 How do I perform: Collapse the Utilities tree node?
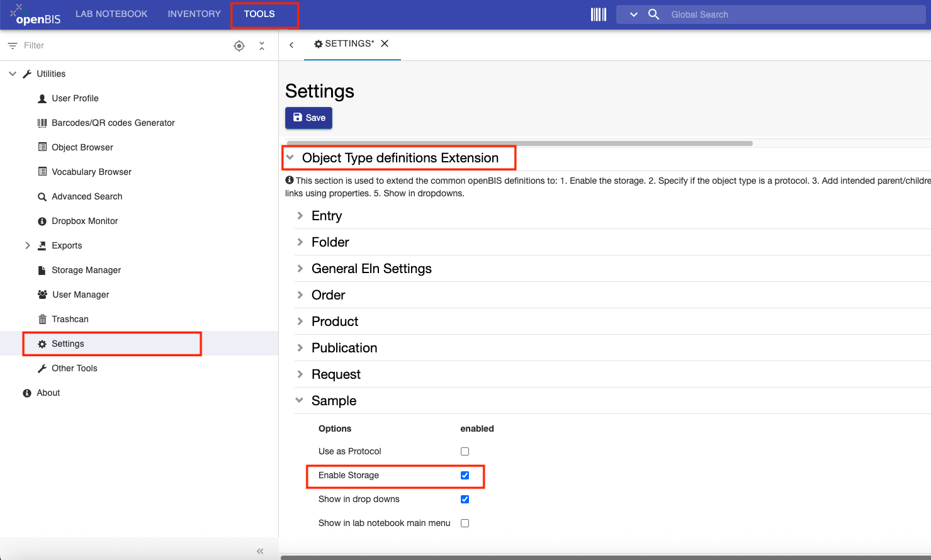click(x=13, y=74)
